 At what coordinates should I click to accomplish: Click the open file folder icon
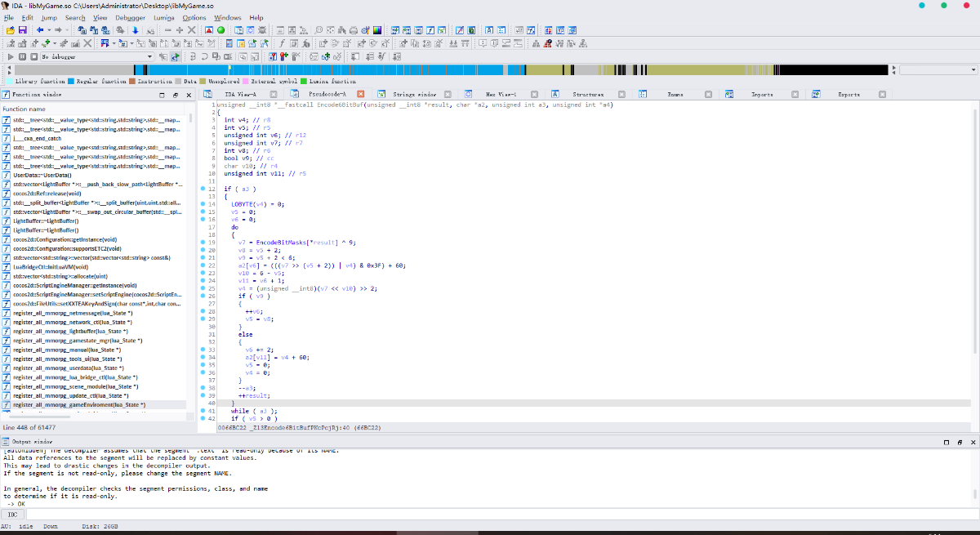(11, 30)
